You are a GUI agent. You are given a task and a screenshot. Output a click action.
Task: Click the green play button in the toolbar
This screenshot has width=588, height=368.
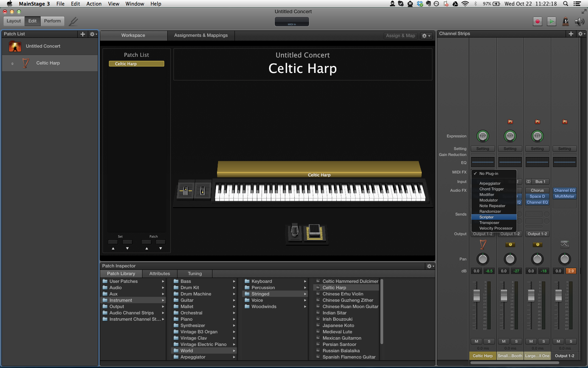coord(551,21)
